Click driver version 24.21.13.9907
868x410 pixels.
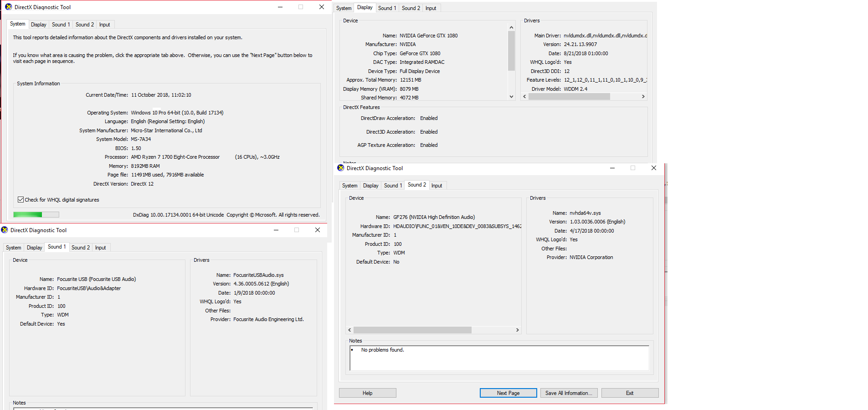(x=580, y=44)
